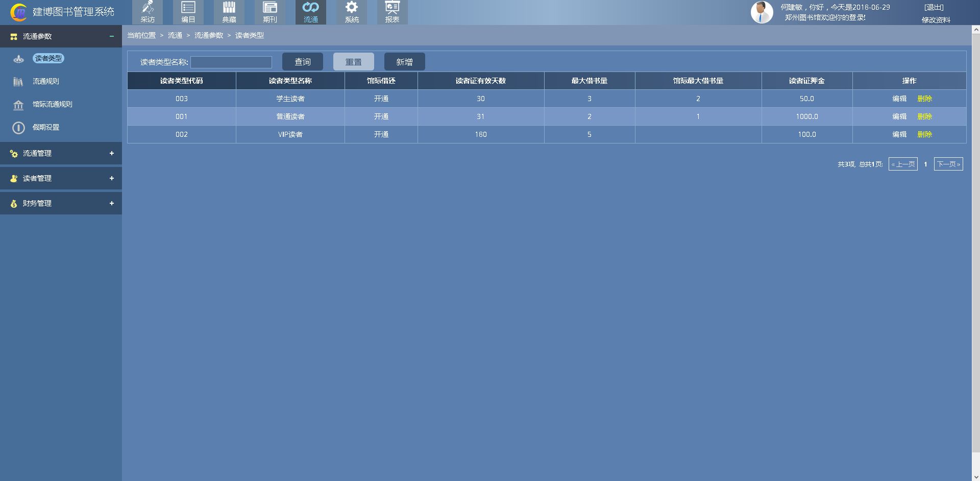Open 假期设置 in the sidebar

(46, 127)
